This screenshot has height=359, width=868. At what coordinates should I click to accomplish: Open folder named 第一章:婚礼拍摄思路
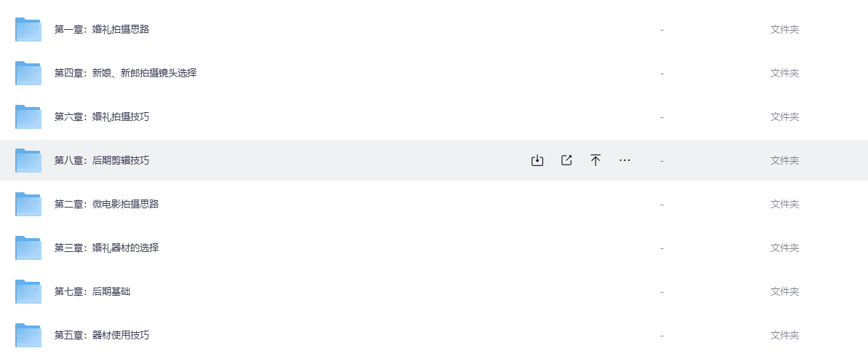102,30
